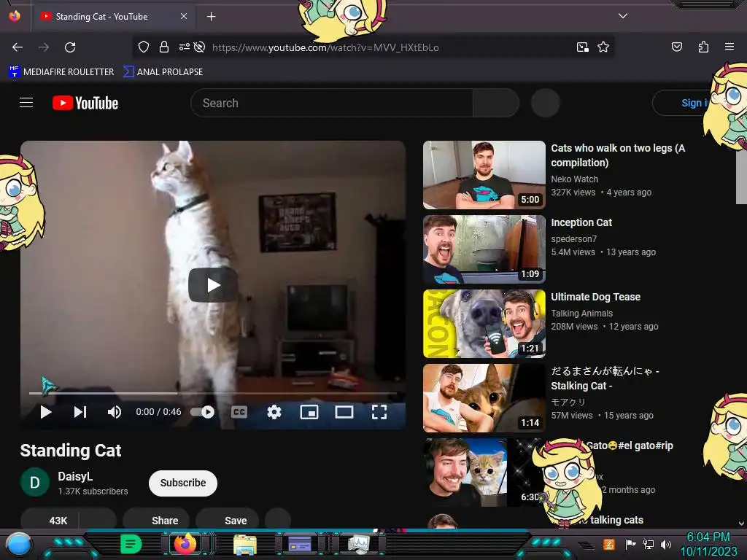Save the video with the Save button
Screen dimensions: 747x560
(228, 521)
